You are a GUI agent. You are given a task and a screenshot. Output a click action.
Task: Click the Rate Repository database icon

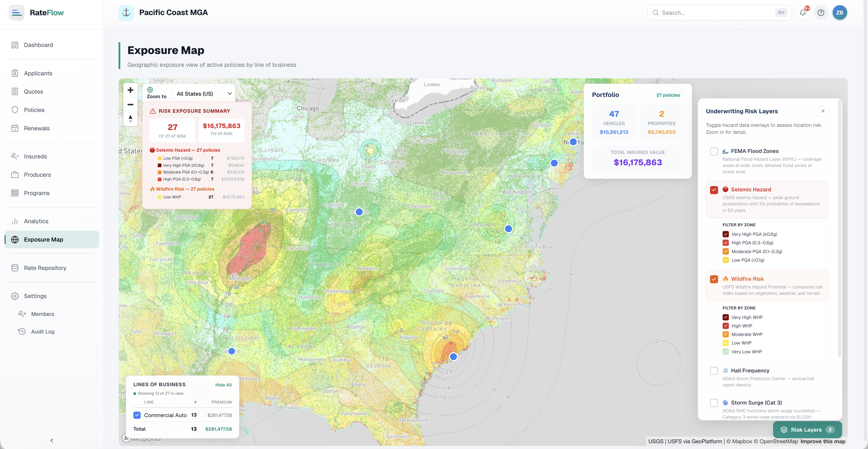coord(15,268)
